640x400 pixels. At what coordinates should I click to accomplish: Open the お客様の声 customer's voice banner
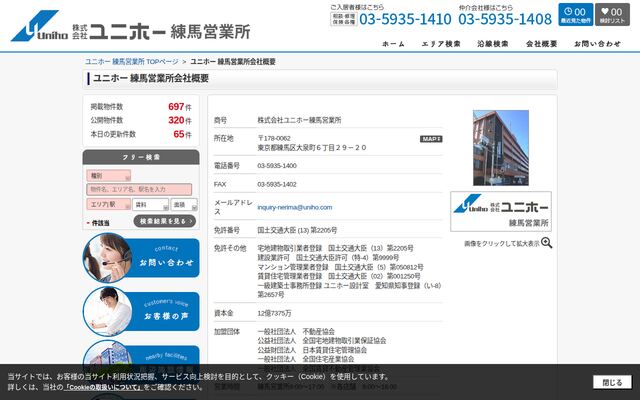tap(141, 311)
